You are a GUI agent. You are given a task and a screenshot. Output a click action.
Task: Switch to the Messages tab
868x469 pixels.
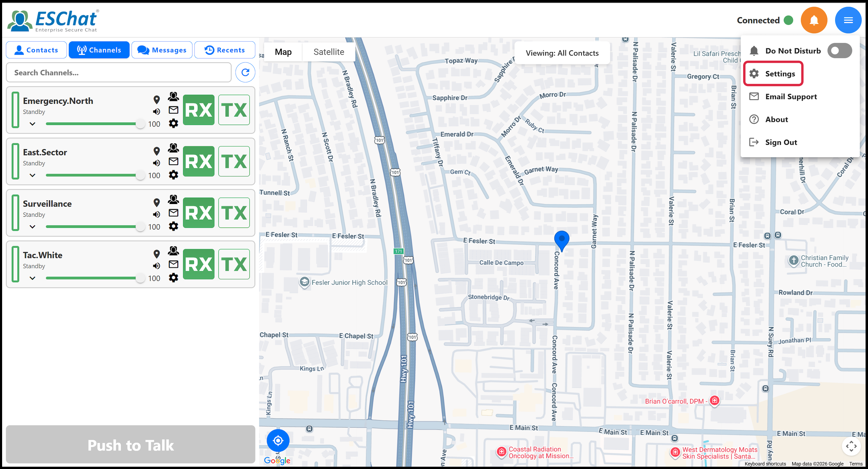[x=162, y=50]
